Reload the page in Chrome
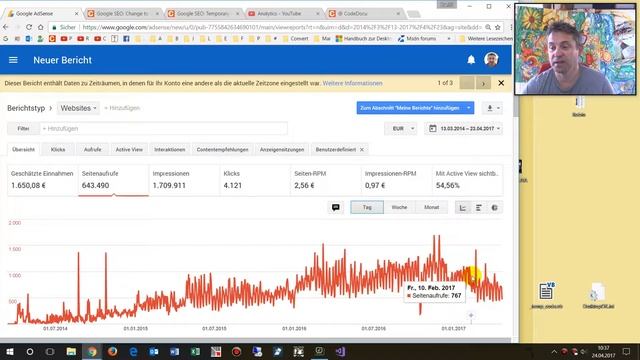 (29, 27)
